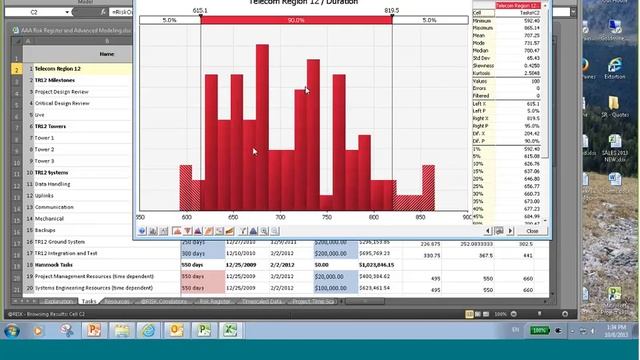
Task: Click the row 2 header in Excel
Action: 17,69
